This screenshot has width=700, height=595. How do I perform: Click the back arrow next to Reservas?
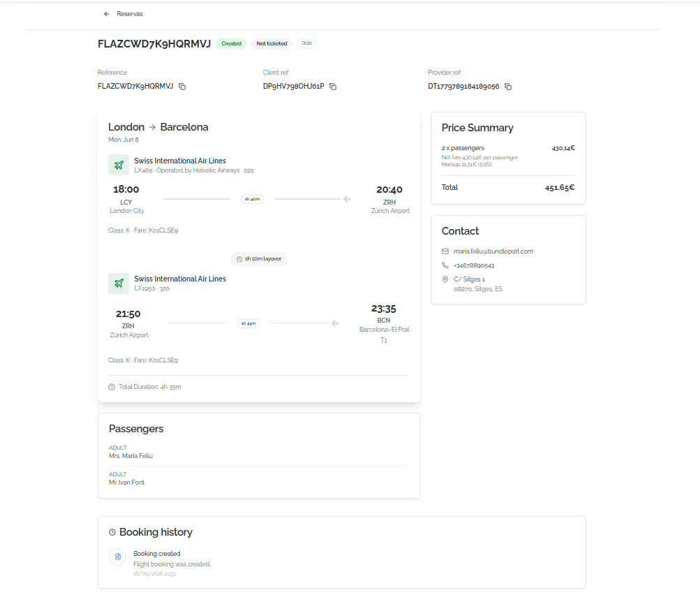coord(107,14)
